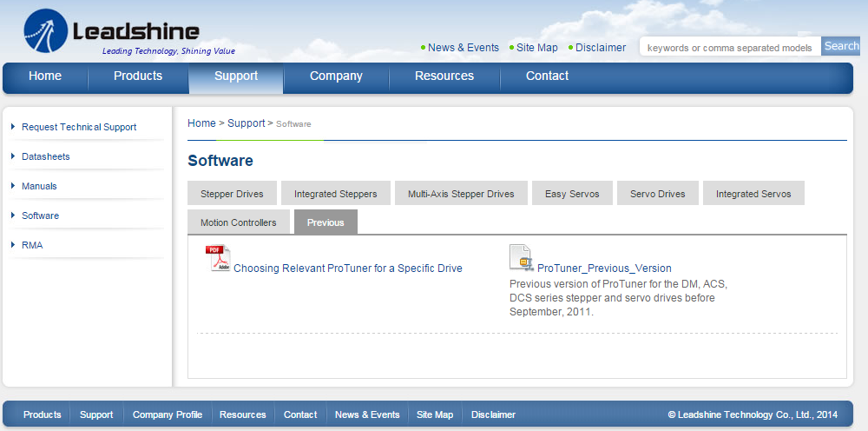This screenshot has height=431, width=868.
Task: Click News & Events in the footer
Action: pos(367,414)
